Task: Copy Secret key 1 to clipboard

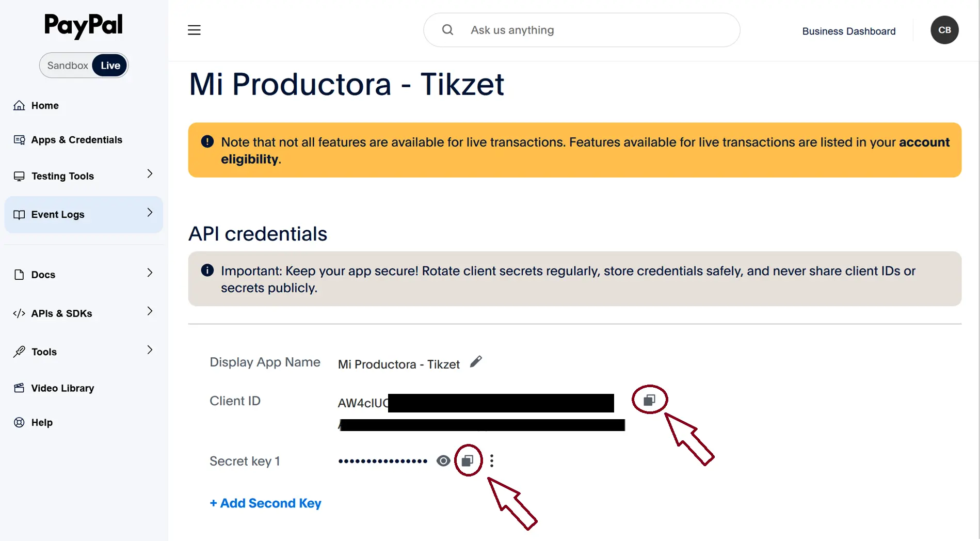Action: click(468, 460)
